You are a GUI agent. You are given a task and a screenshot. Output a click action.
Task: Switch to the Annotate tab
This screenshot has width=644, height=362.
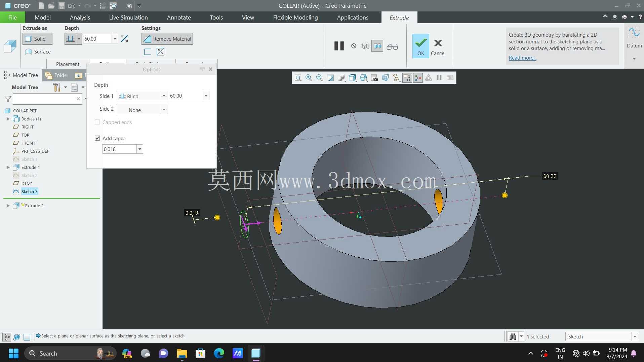tap(179, 17)
